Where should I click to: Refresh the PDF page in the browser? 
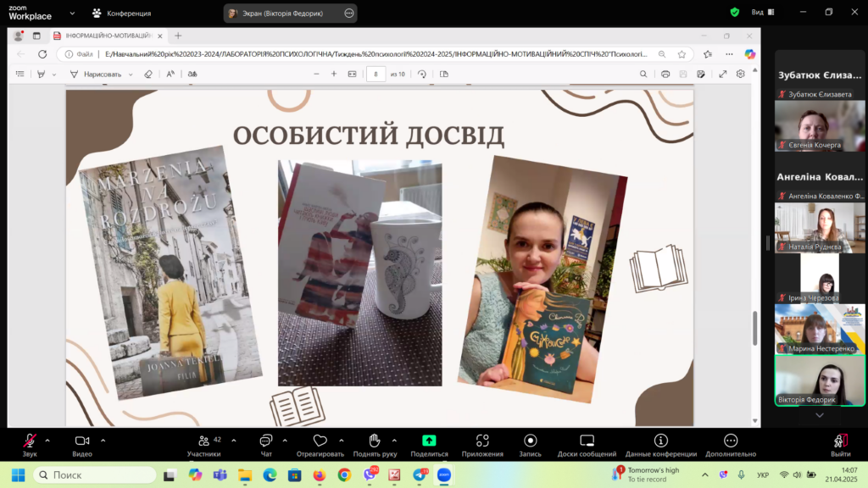pos(42,54)
